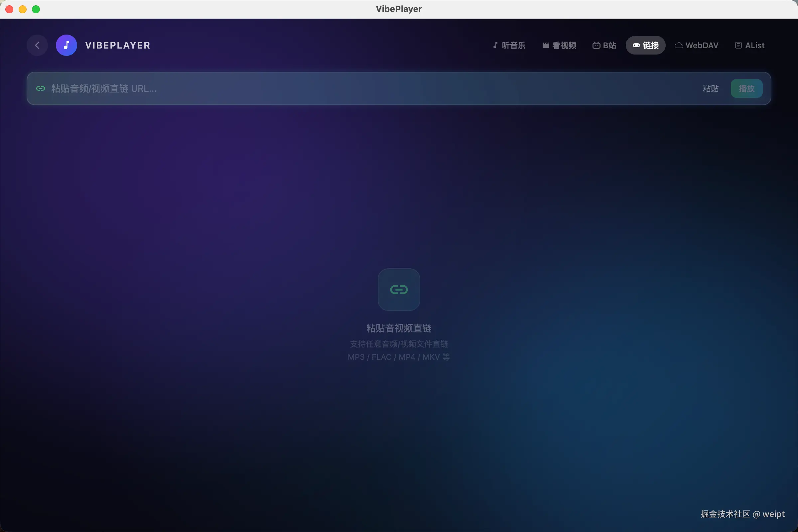798x532 pixels.
Task: Click the TV icon beside B站
Action: coord(596,46)
